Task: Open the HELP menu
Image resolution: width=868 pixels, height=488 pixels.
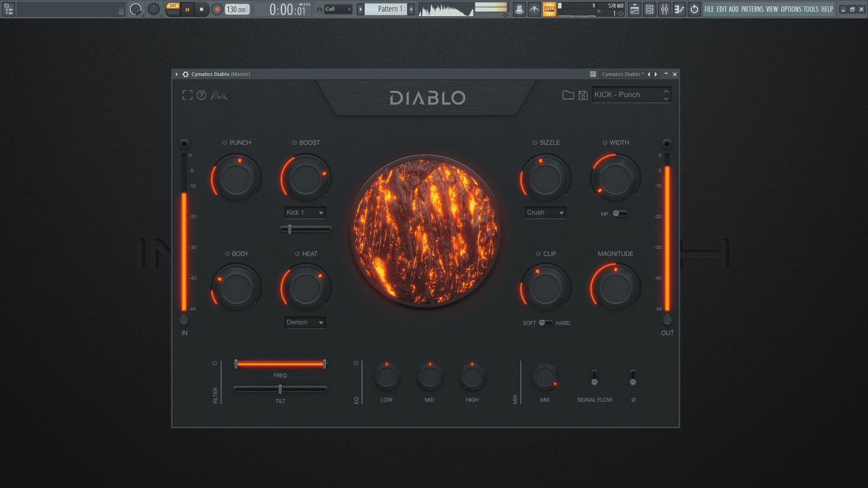Action: pos(827,9)
